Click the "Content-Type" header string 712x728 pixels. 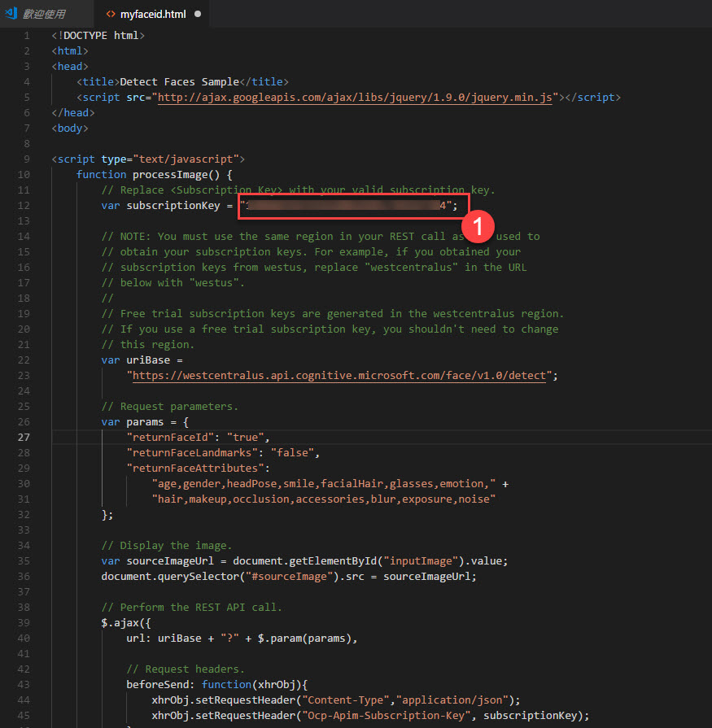point(346,700)
